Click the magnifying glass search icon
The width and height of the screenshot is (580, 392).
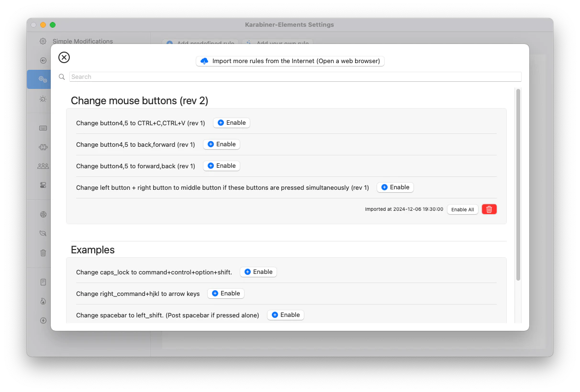coord(62,76)
